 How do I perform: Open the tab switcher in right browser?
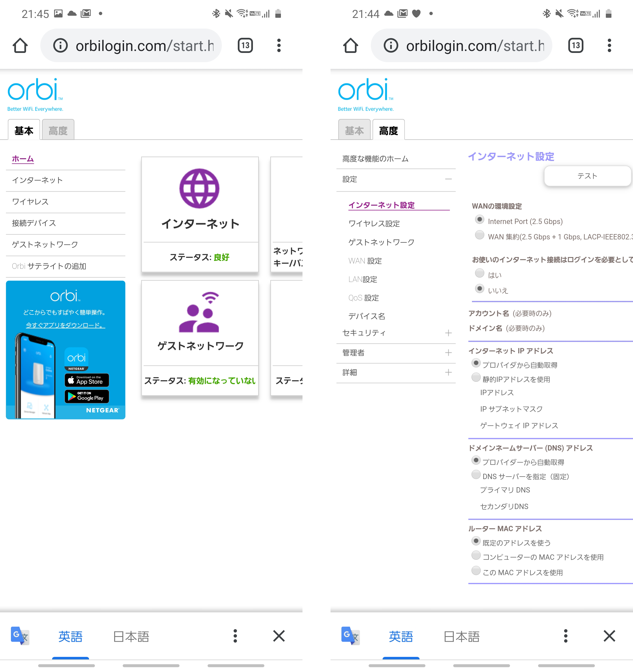click(576, 45)
